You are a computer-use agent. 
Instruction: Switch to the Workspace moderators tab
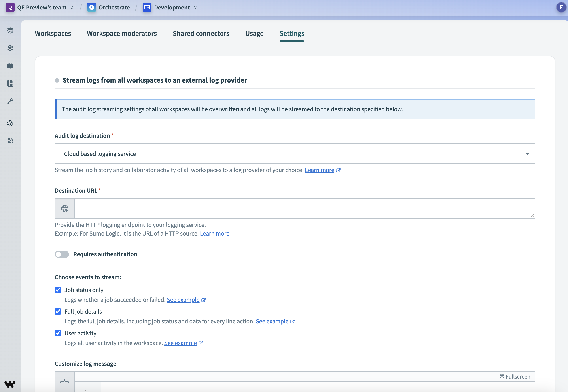click(122, 33)
